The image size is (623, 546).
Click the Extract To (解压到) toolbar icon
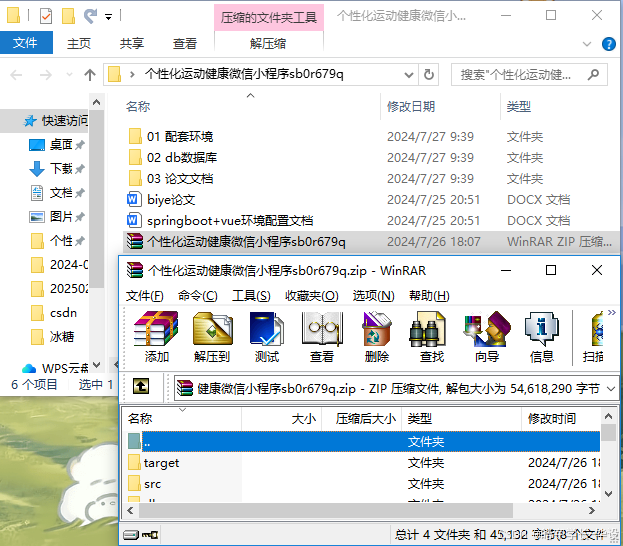coord(212,337)
